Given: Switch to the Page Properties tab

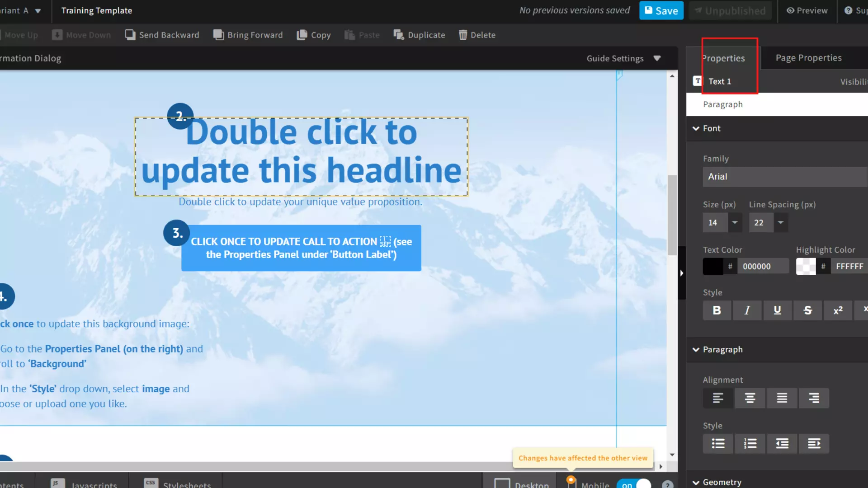Looking at the screenshot, I should pos(808,58).
